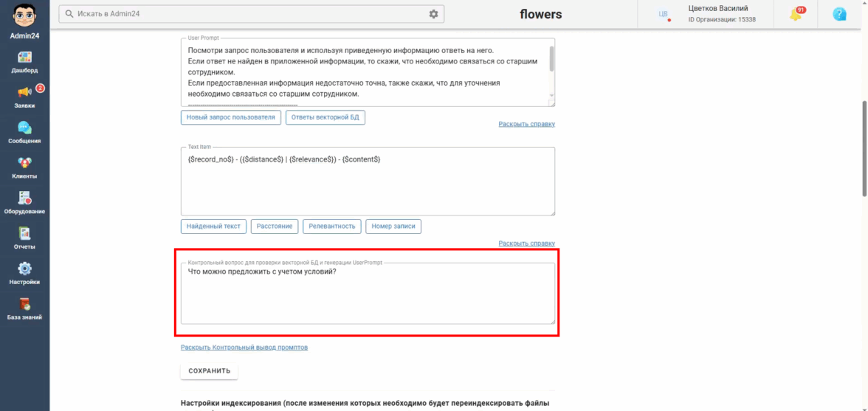Click the СОХРАНИТЬ button

click(x=210, y=371)
